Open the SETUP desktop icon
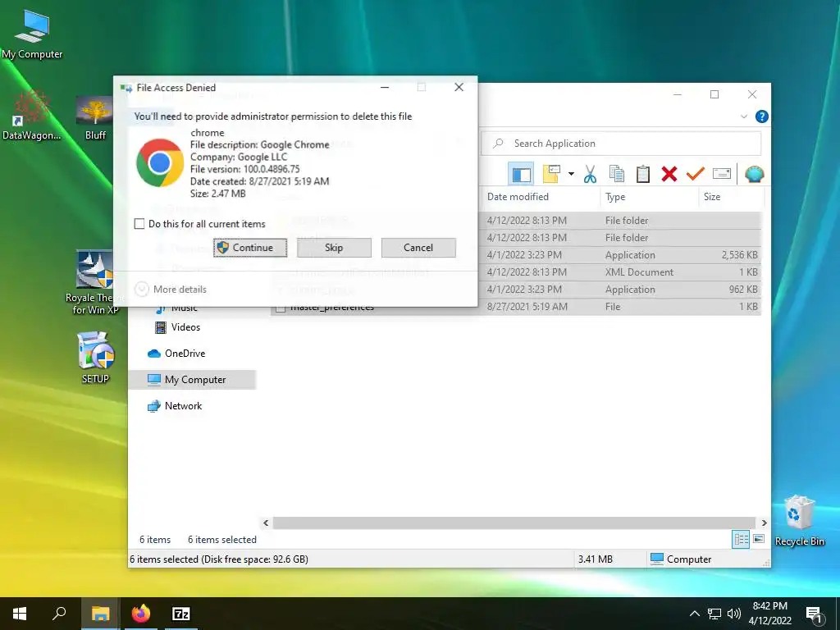840x630 pixels. coord(95,358)
